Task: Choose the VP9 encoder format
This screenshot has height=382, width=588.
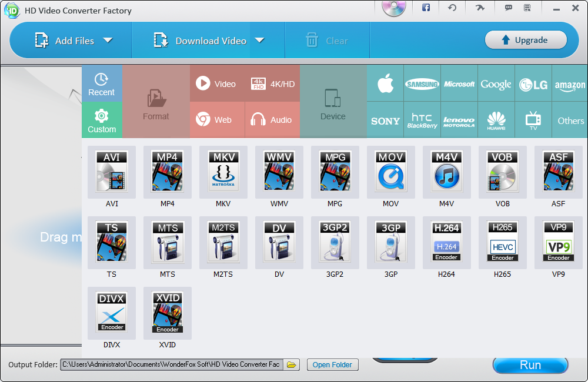Action: point(558,242)
